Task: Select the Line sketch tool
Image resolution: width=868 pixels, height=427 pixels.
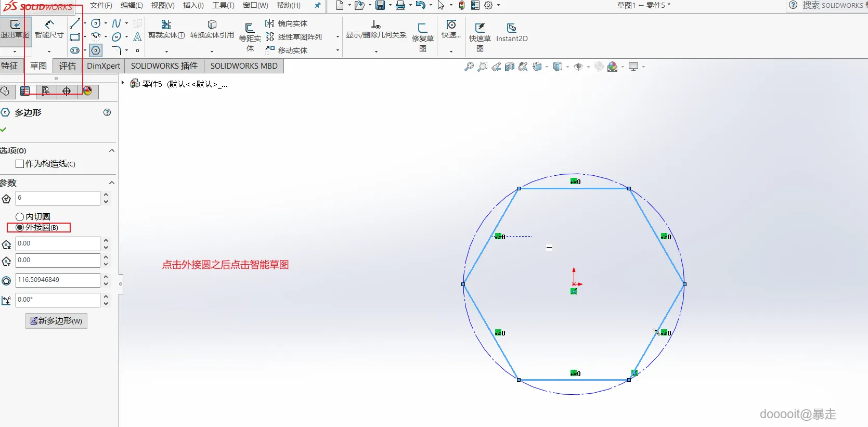Action: click(x=75, y=23)
